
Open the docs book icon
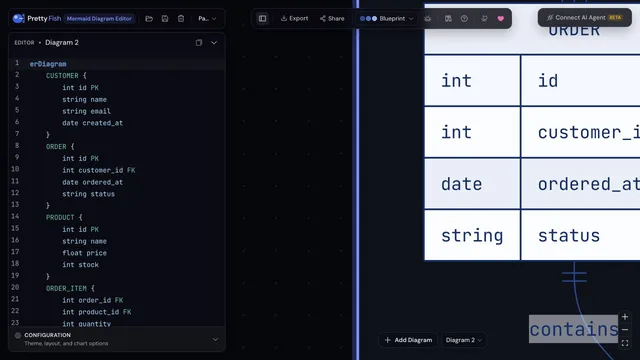448,18
